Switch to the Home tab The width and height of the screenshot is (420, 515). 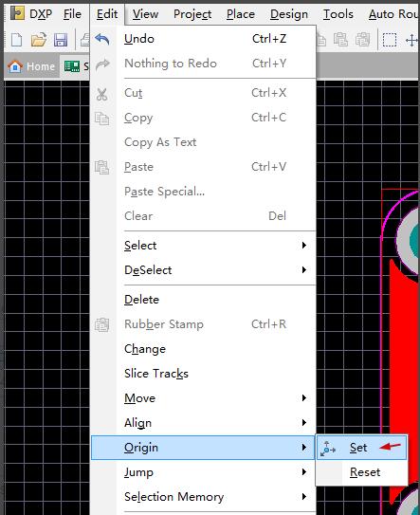coord(31,66)
